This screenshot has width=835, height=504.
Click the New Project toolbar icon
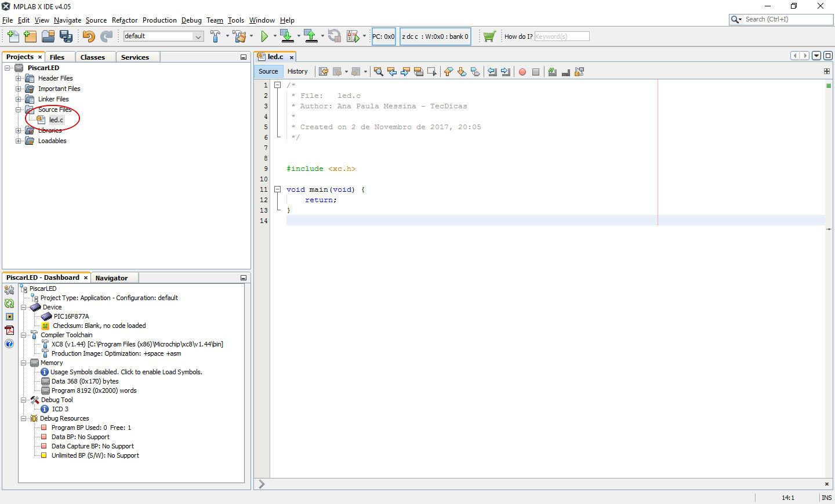tap(30, 36)
